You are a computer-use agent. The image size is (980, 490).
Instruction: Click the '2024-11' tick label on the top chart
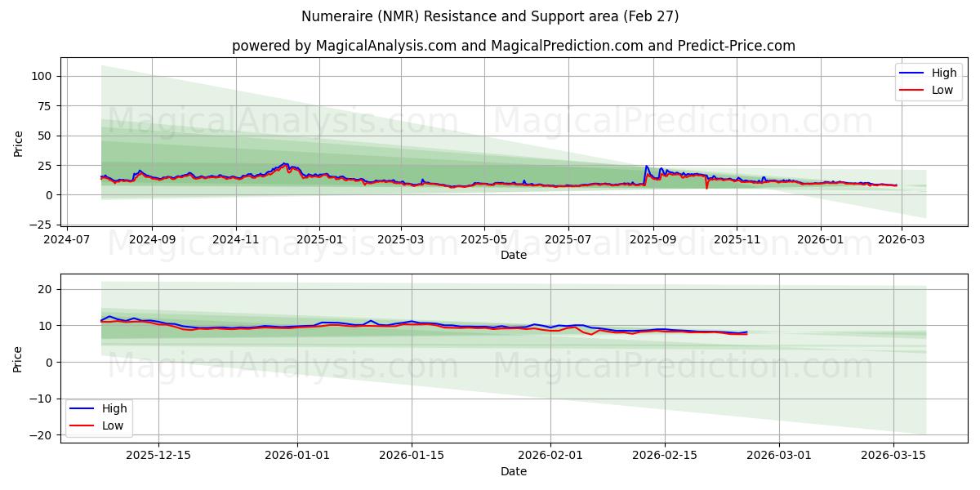click(236, 240)
